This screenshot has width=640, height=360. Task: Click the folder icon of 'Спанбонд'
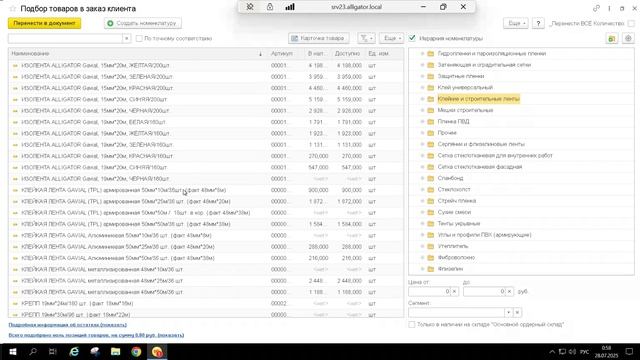(431, 178)
